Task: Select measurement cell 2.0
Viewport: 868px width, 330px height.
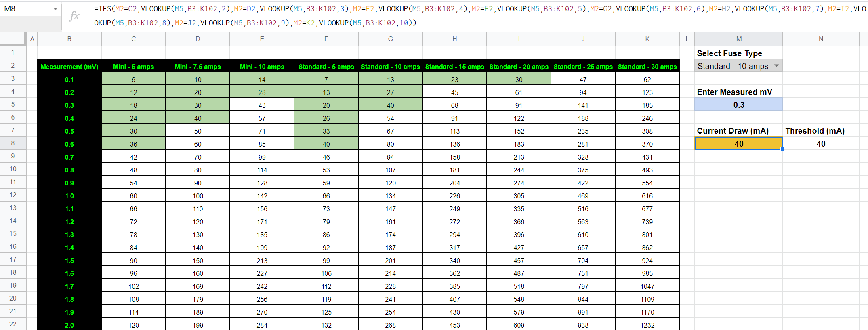Action: tap(69, 325)
